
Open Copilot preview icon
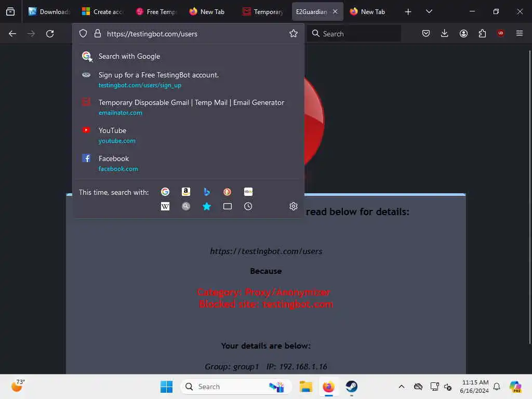click(x=516, y=387)
